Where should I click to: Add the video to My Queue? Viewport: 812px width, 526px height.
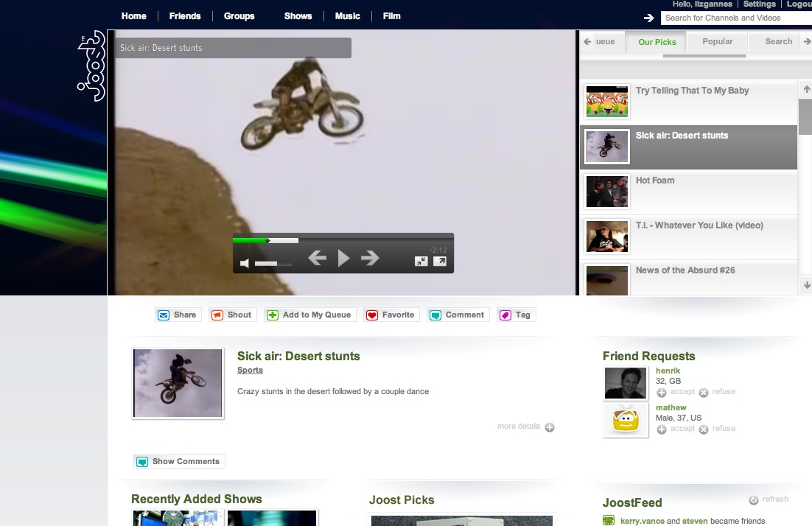click(309, 315)
